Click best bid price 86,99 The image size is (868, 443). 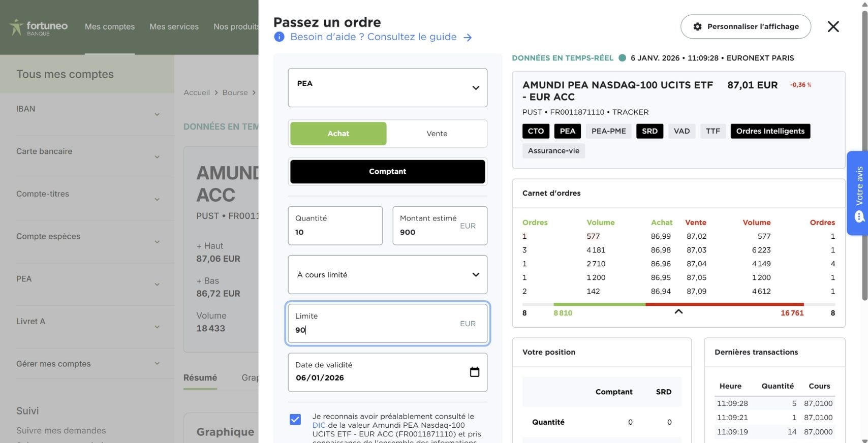click(x=661, y=236)
